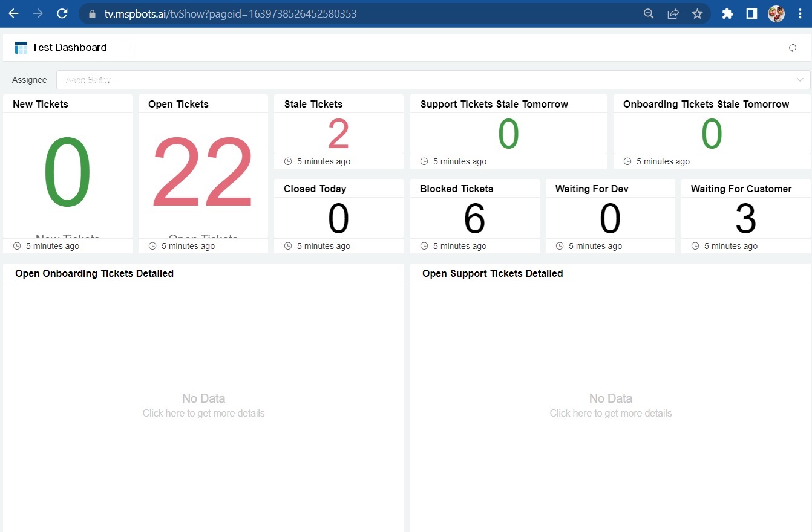Click the Assignee selection field
812x532 pixels.
(x=424, y=80)
